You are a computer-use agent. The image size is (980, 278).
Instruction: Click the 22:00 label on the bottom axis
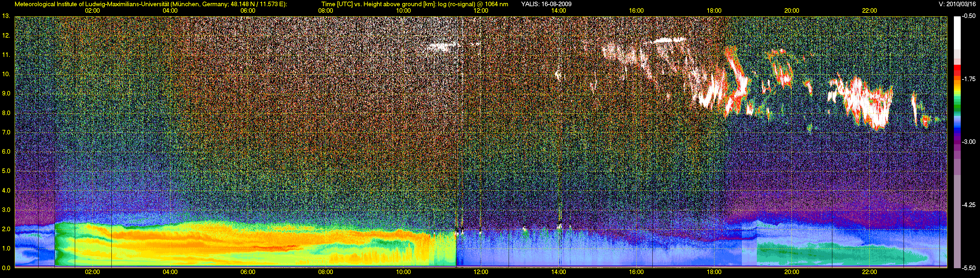pyautogui.click(x=870, y=272)
